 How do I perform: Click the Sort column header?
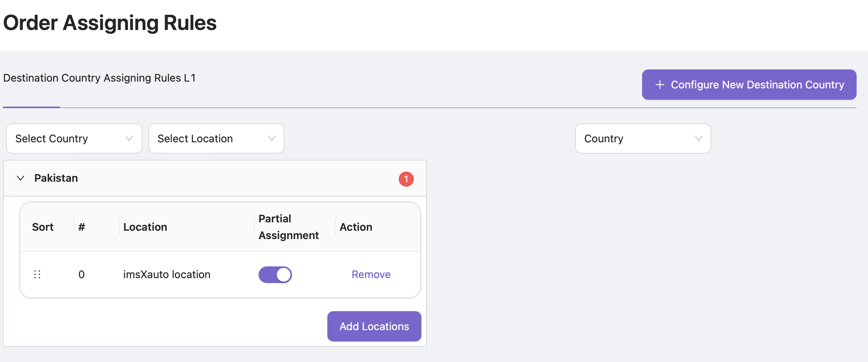[43, 227]
